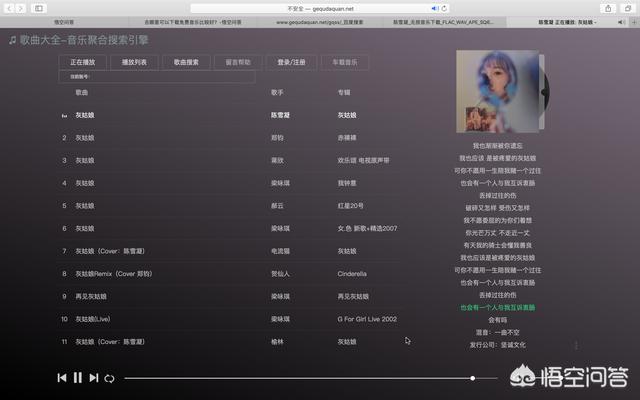
Task: Click the playback progress slider
Action: click(300, 378)
